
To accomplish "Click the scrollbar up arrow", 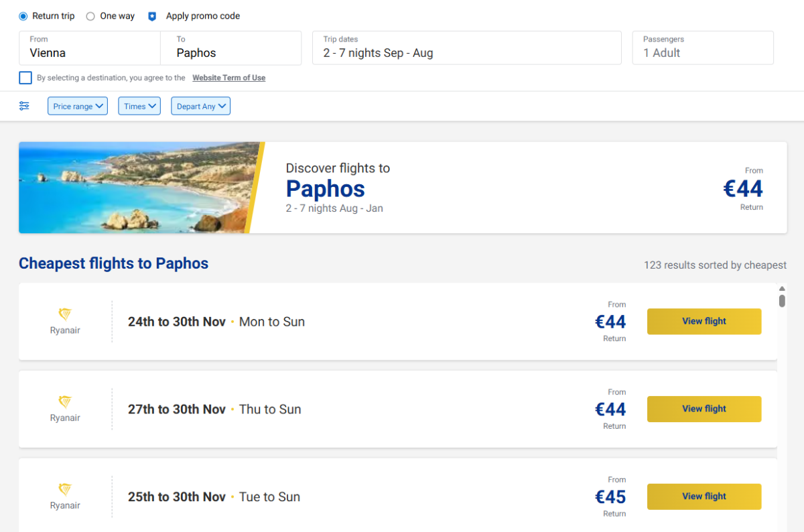I will point(782,289).
